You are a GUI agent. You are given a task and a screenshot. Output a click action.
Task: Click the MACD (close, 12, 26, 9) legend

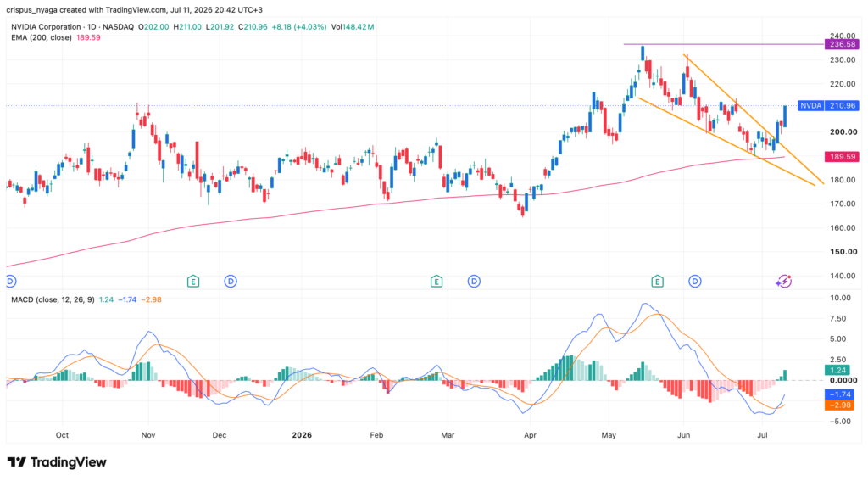53,299
